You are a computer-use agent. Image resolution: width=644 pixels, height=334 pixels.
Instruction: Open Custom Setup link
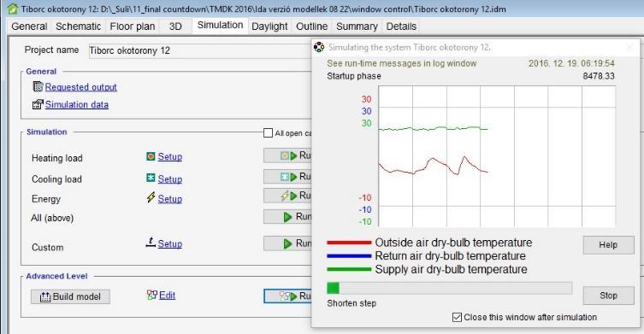(170, 243)
